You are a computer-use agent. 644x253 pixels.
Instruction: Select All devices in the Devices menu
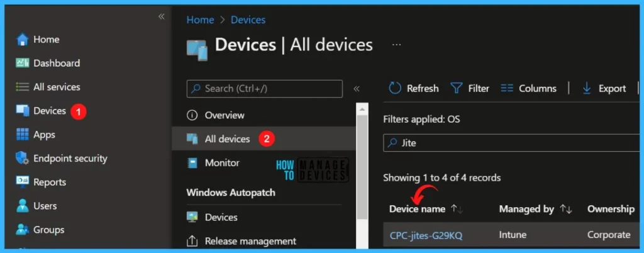[x=227, y=139]
